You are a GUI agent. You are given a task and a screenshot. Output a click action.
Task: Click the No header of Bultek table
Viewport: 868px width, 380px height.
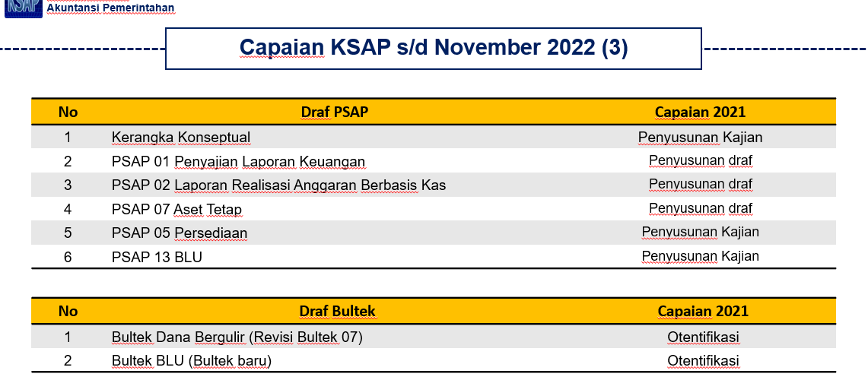[x=68, y=312]
